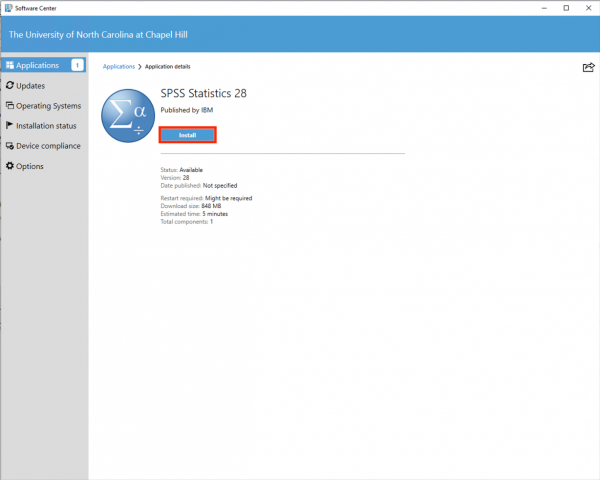
Task: Click the Device compliance icon
Action: coord(10,146)
